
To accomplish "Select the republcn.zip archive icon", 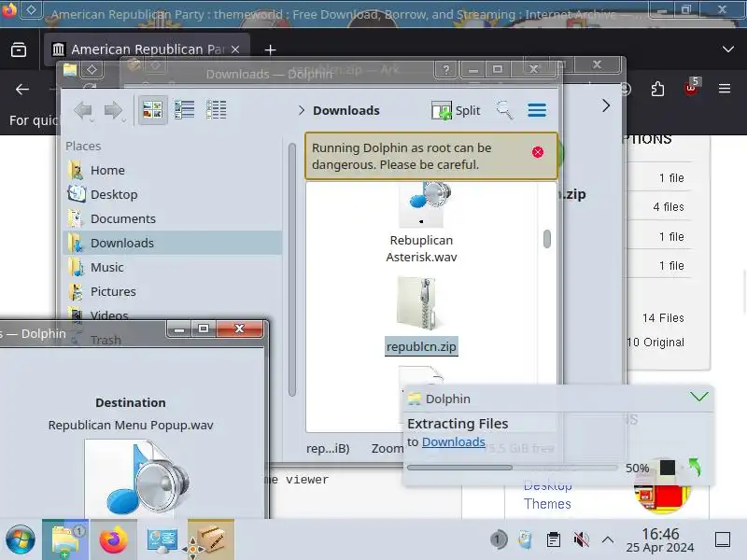I will click(x=421, y=303).
